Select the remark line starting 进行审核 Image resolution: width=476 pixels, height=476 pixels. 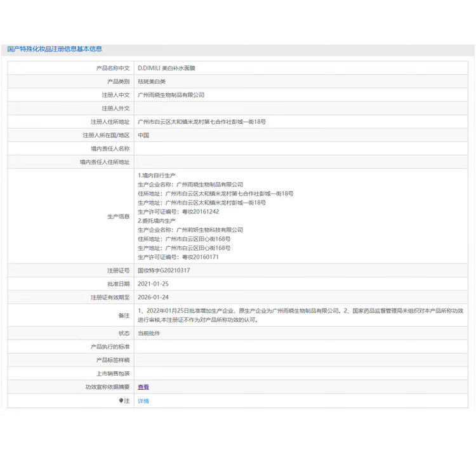coord(198,320)
